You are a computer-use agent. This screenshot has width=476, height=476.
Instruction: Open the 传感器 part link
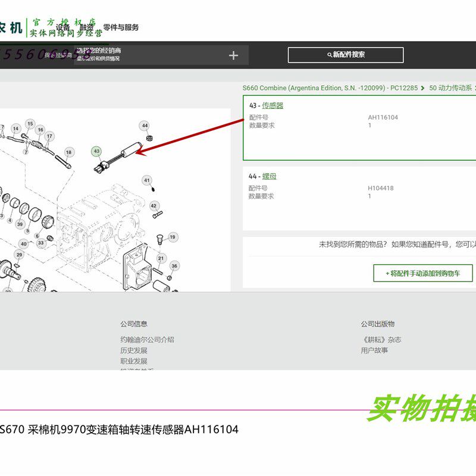[x=273, y=106]
